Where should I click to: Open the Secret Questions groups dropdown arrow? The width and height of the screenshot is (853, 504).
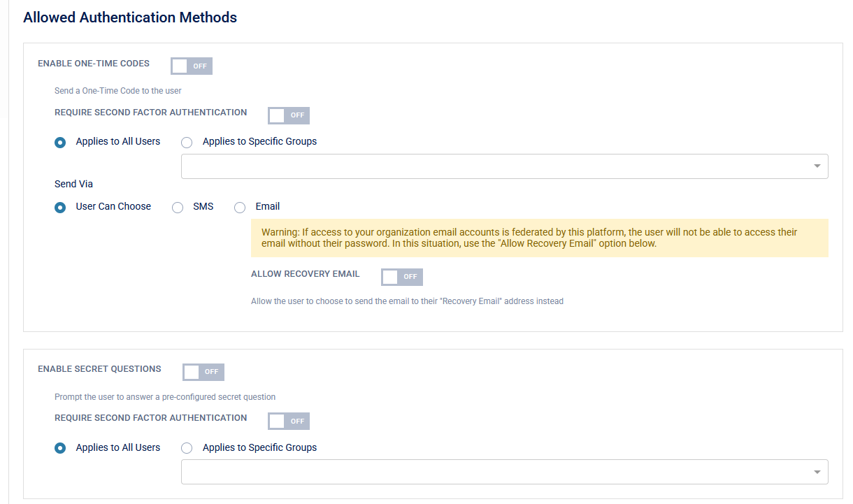817,472
